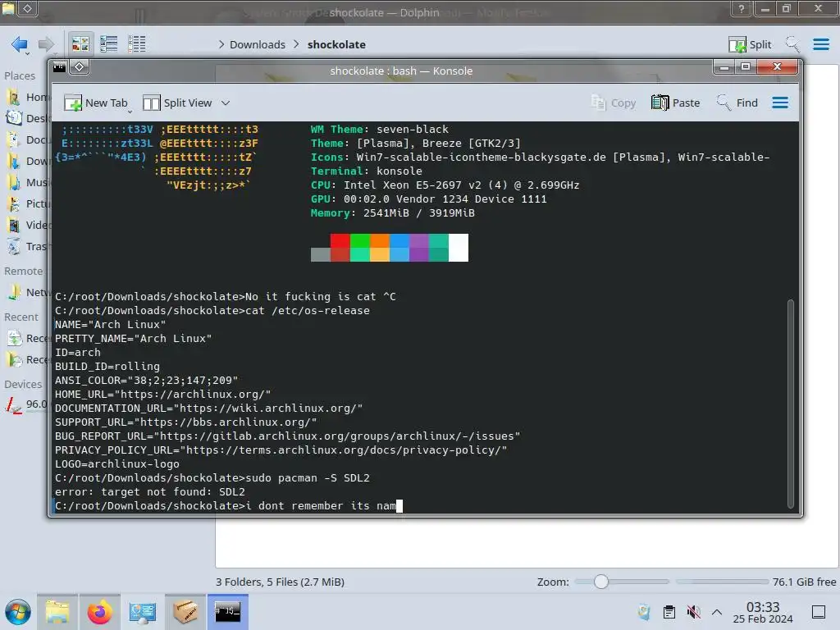Select Pictures in Places panel

pos(27,203)
